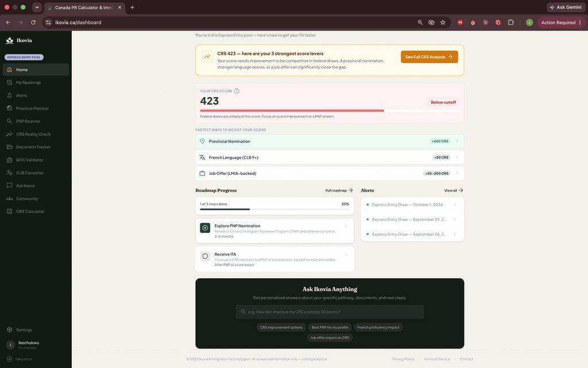Click the French Language translate icon

click(202, 158)
